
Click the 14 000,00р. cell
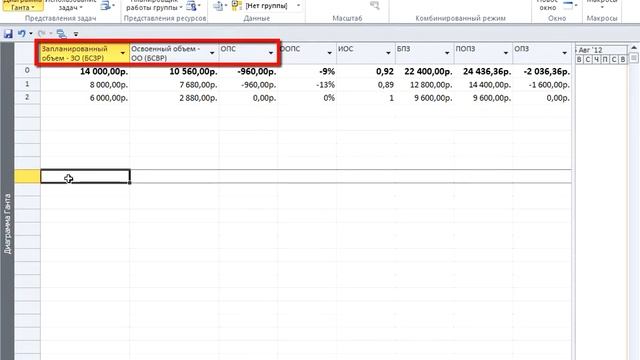tap(85, 71)
